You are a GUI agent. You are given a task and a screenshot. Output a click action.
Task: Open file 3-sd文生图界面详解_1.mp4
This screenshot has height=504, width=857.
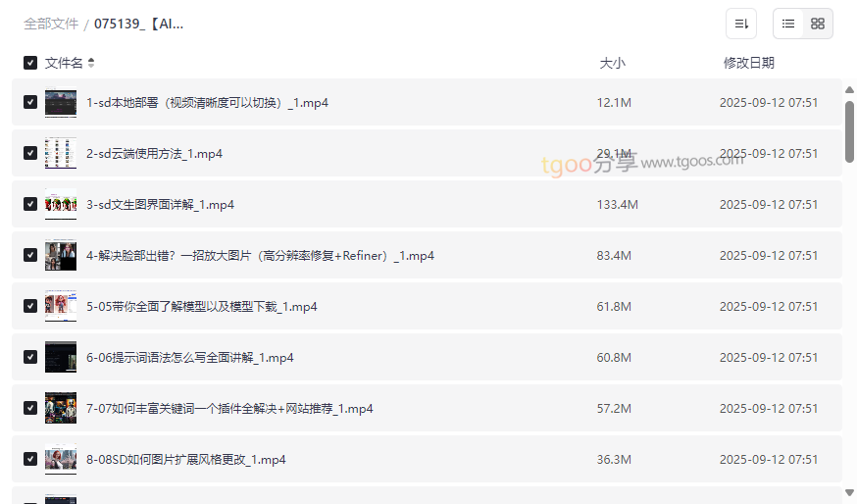[160, 205]
